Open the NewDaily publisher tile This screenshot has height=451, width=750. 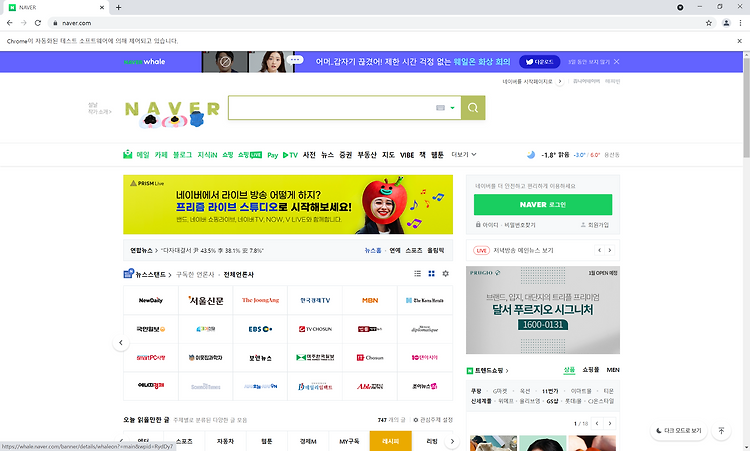pos(151,300)
